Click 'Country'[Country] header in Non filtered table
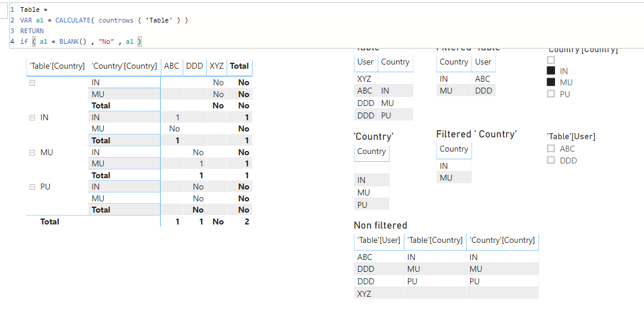 coord(502,240)
